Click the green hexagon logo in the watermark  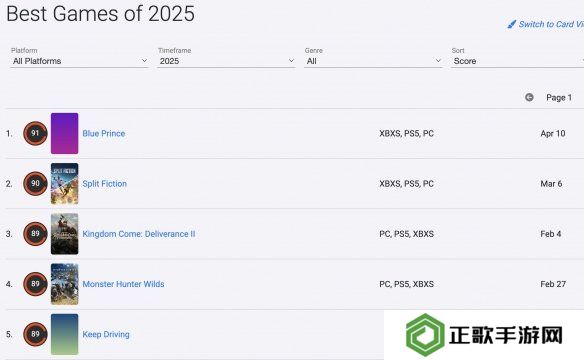pyautogui.click(x=425, y=335)
